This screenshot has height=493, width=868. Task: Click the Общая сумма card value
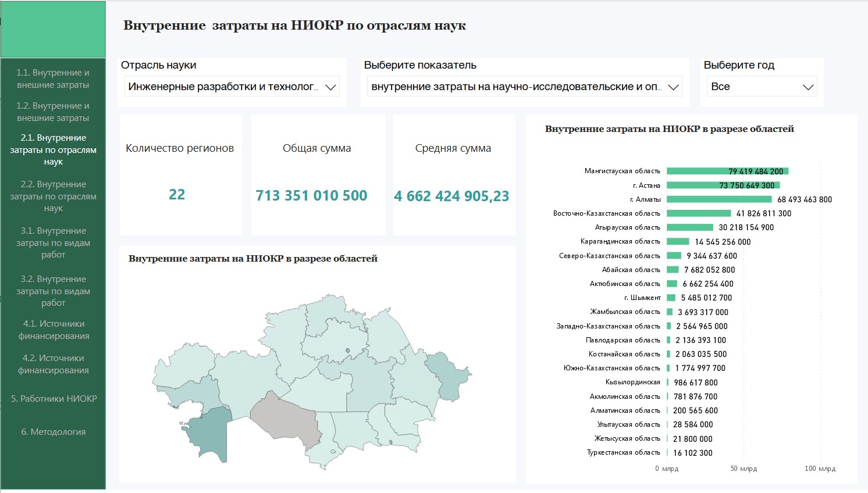click(311, 195)
